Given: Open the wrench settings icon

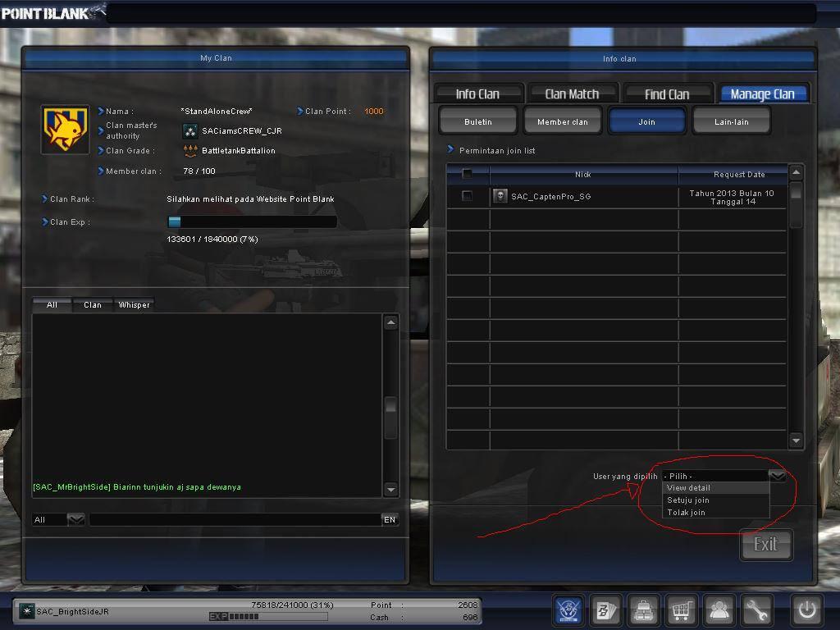Looking at the screenshot, I should point(756,609).
